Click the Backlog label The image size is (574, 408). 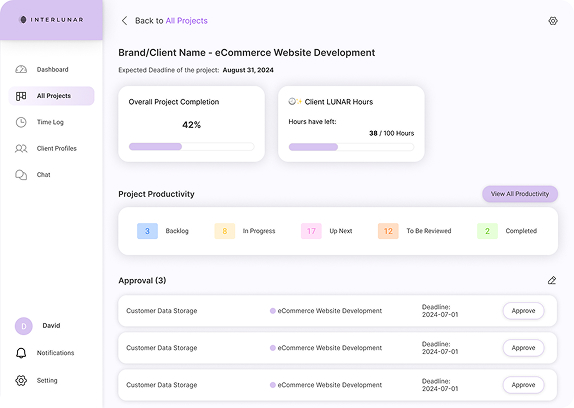[177, 231]
